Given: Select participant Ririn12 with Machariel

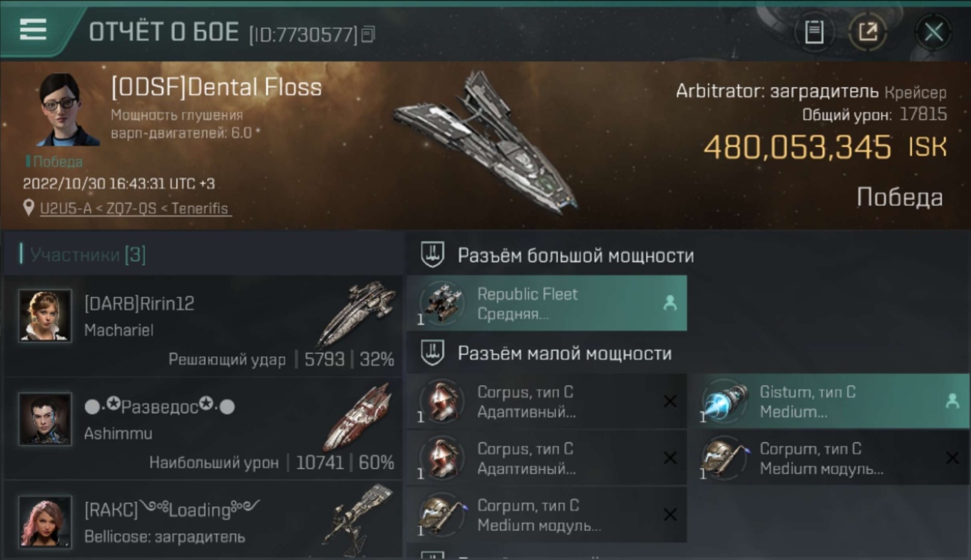Looking at the screenshot, I should 202,326.
